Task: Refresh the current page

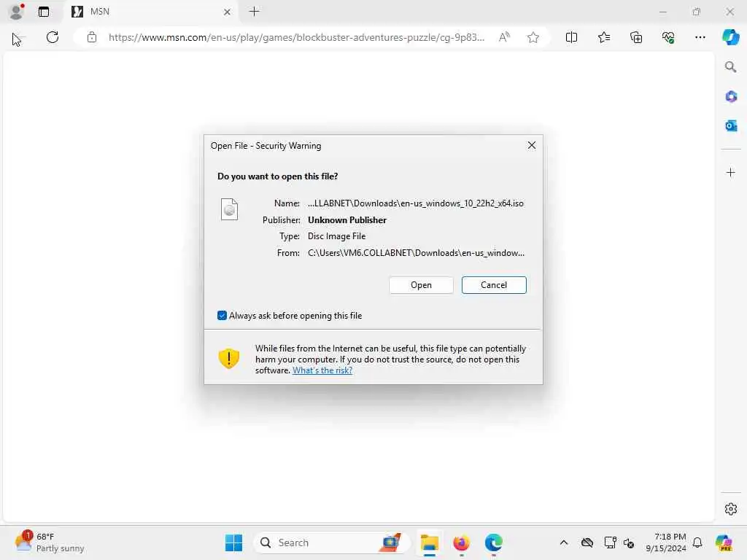Action: click(53, 37)
